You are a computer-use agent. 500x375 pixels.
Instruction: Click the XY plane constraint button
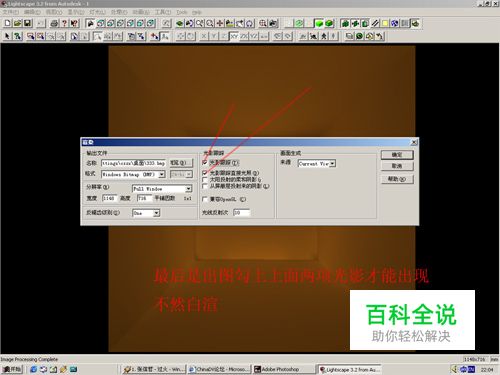pyautogui.click(x=234, y=36)
